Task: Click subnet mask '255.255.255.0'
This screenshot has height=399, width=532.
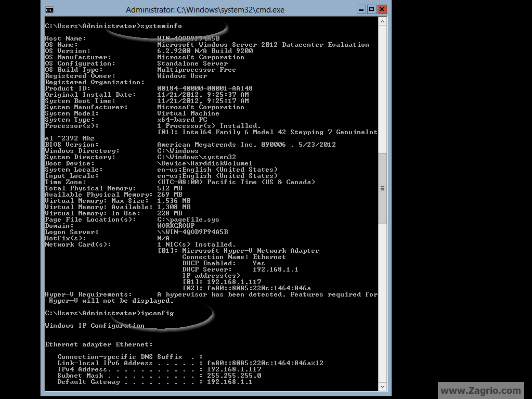Action: pos(234,376)
